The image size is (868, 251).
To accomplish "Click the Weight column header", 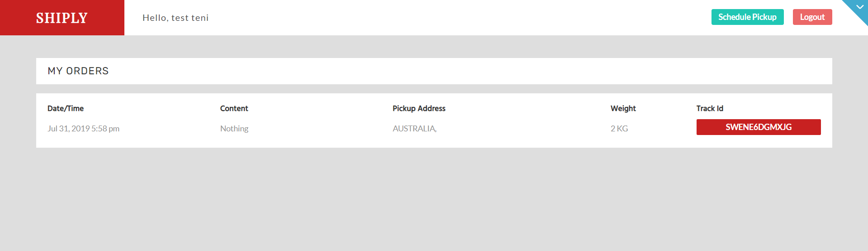I will pos(623,108).
